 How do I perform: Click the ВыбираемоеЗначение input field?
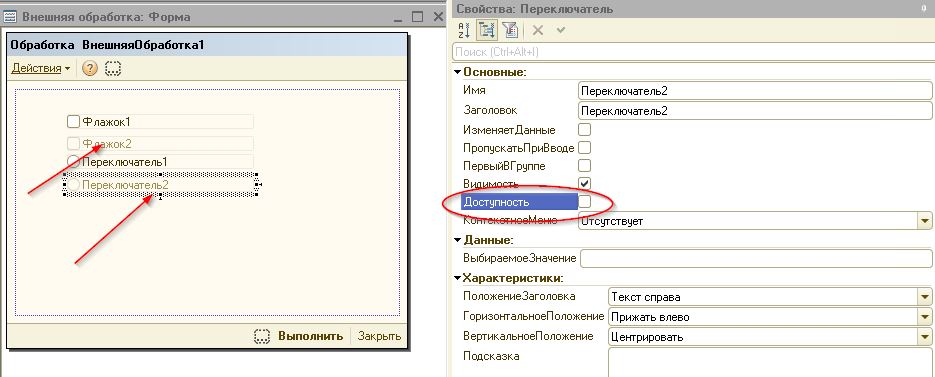click(x=756, y=259)
